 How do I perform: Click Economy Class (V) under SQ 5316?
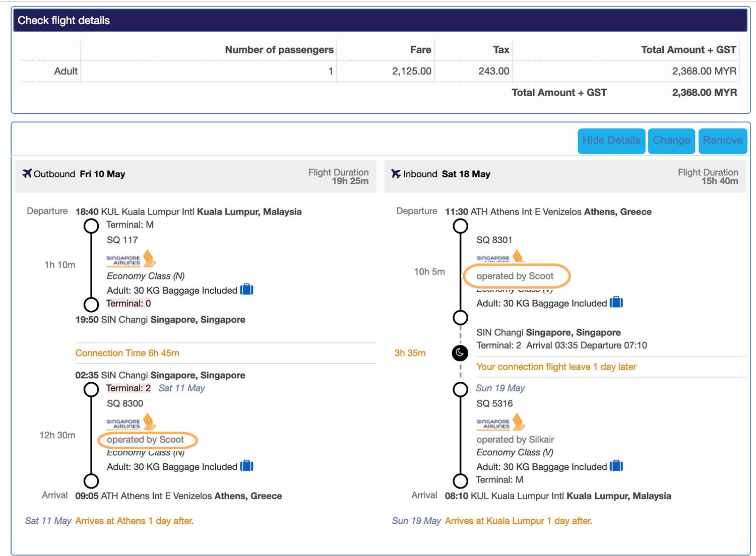tap(515, 452)
